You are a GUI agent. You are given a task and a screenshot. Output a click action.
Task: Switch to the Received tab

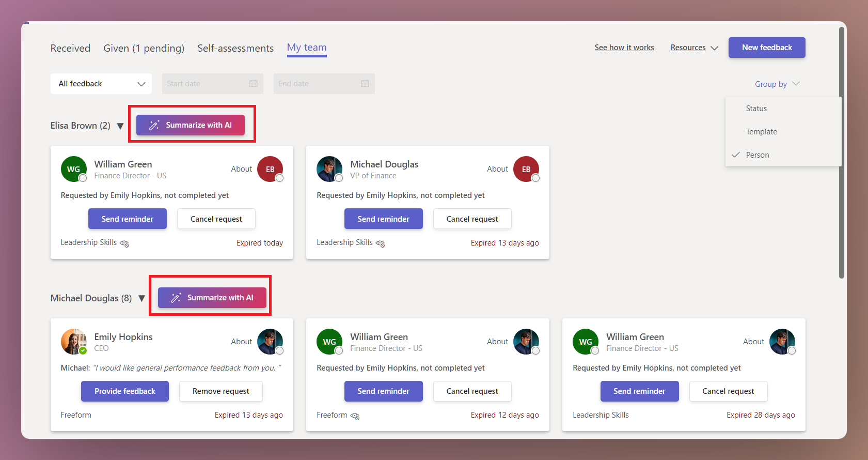(70, 48)
